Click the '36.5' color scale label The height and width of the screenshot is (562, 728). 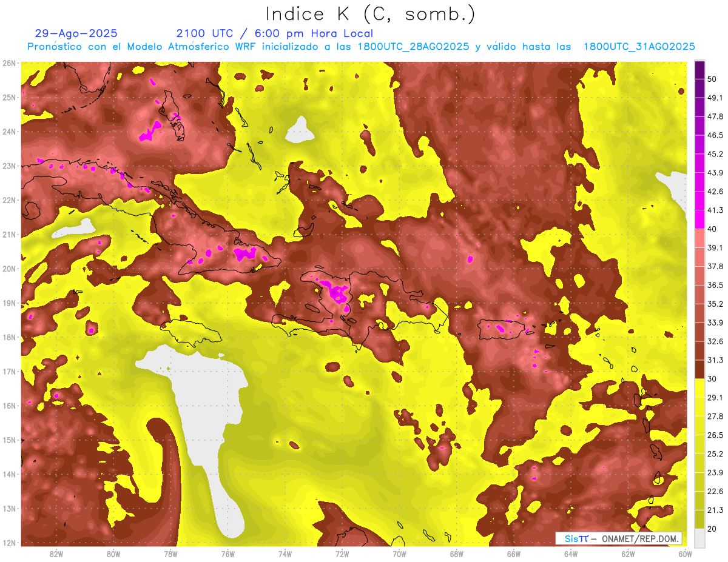[x=715, y=285]
